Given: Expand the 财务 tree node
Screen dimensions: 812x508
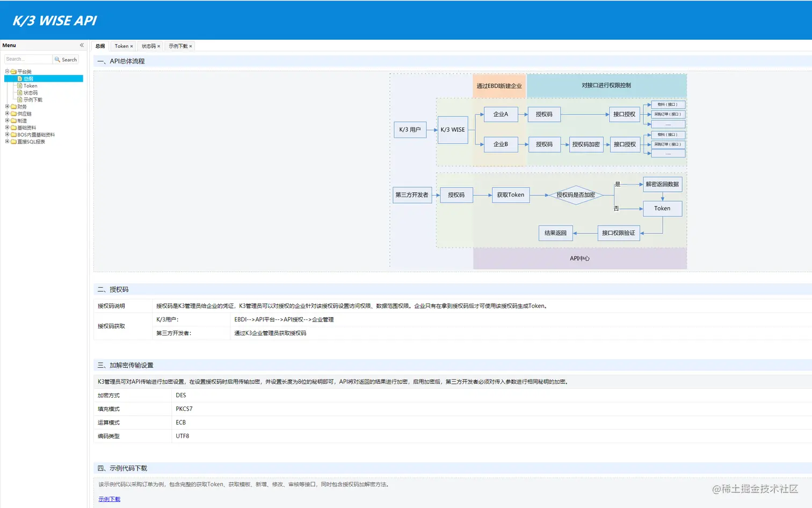Looking at the screenshot, I should (x=7, y=106).
